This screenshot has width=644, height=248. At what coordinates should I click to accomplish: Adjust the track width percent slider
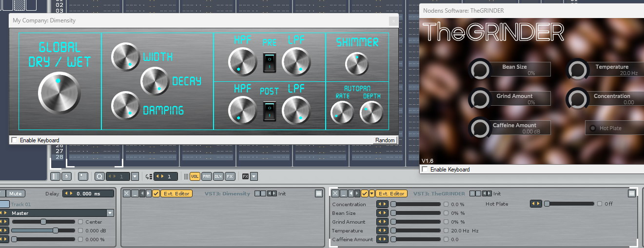tap(43, 239)
